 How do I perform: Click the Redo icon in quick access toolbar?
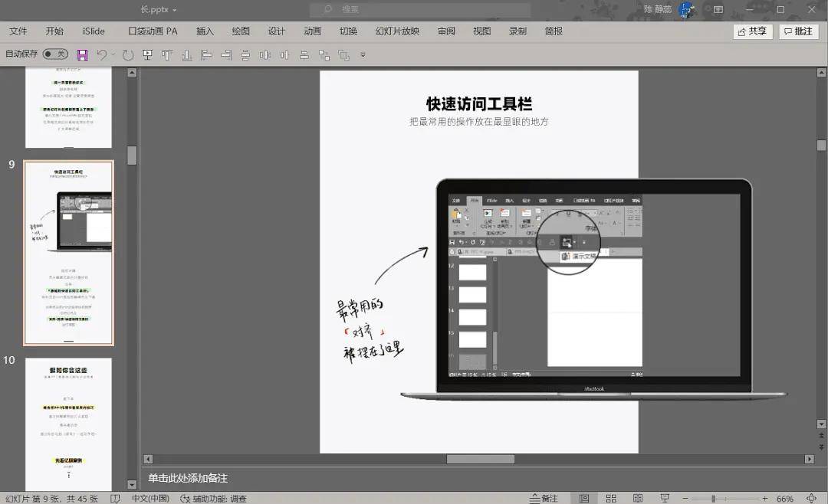(128, 54)
